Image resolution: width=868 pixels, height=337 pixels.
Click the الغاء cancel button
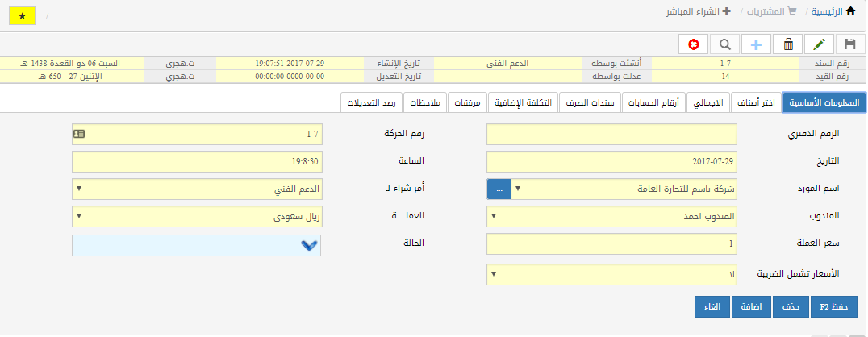pyautogui.click(x=712, y=307)
